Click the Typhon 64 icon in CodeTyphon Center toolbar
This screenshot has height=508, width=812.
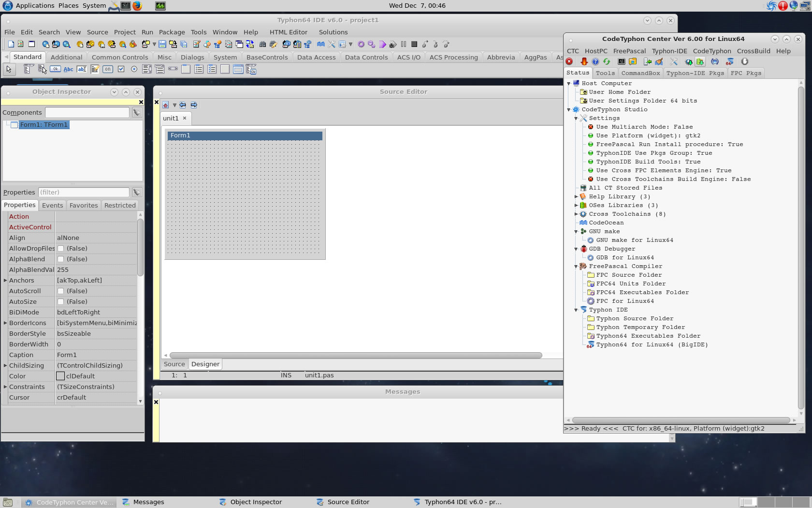pos(730,61)
